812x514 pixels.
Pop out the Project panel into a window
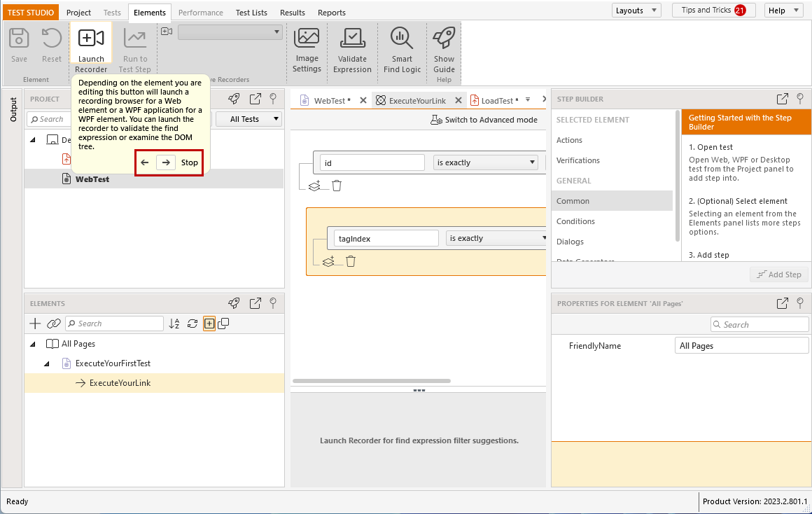click(255, 99)
